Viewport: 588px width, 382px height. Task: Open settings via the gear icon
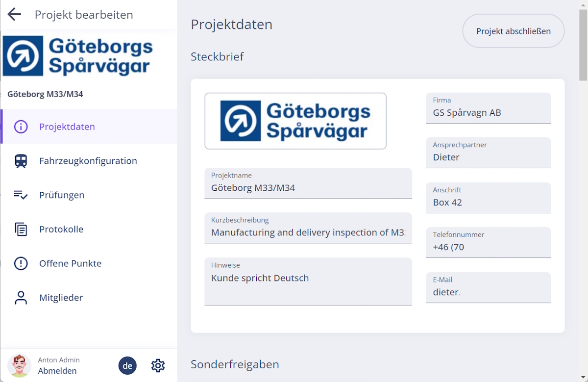[158, 365]
